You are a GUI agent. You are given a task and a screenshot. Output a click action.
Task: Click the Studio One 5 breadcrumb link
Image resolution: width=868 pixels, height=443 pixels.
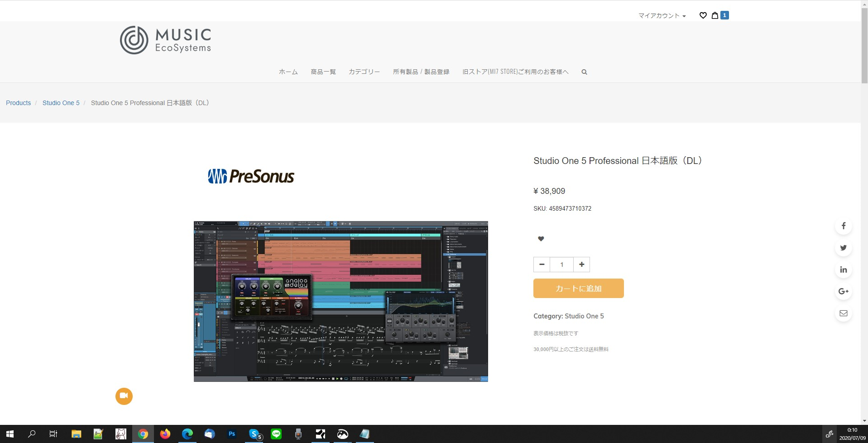tap(61, 103)
